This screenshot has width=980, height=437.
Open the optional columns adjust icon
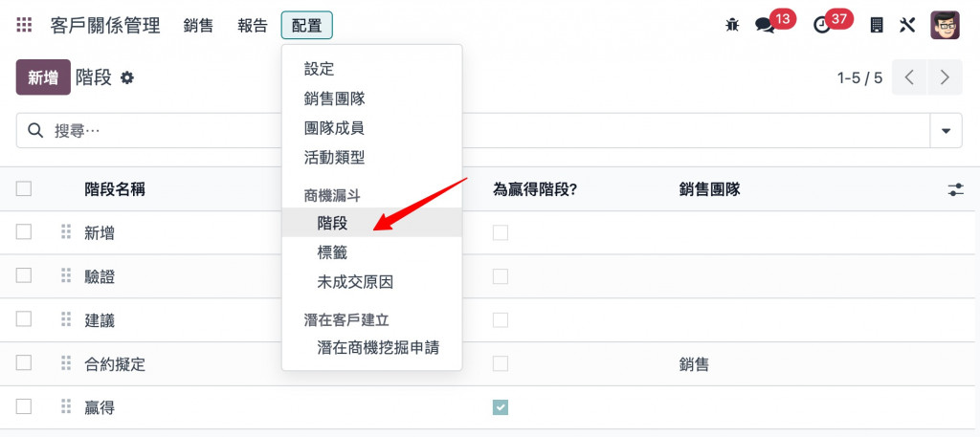pos(956,189)
